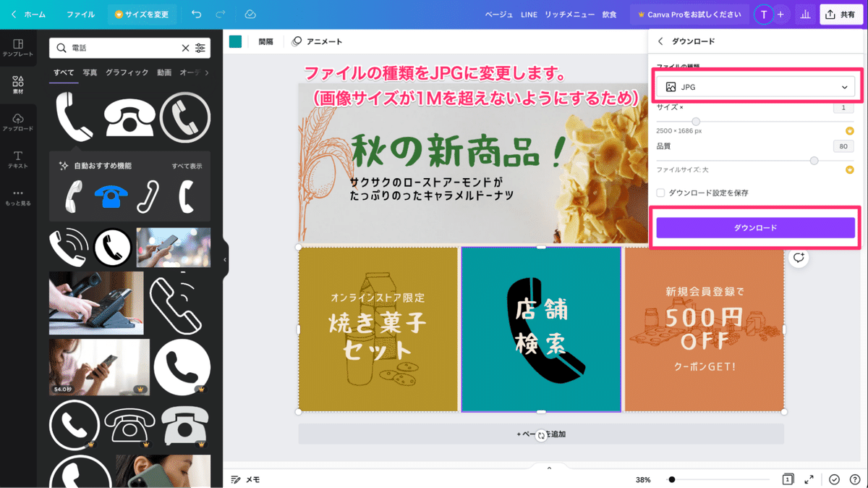868x488 pixels.
Task: Open the 素材 sidebar panel
Action: coord(18,85)
